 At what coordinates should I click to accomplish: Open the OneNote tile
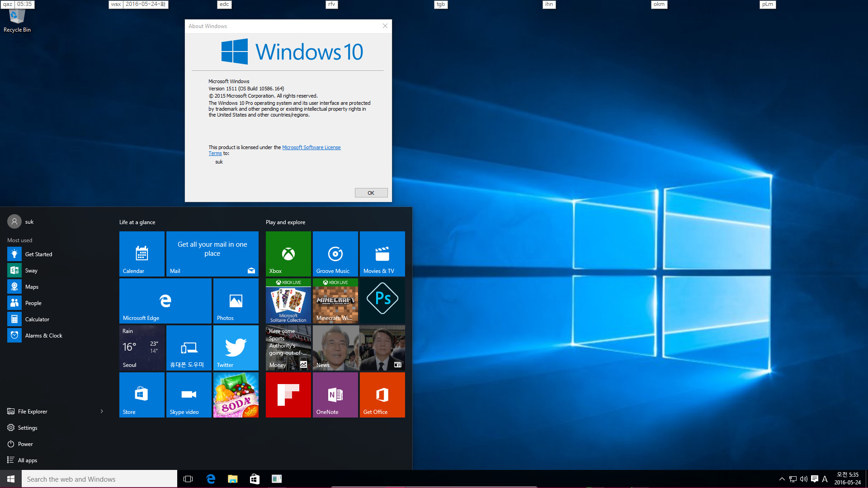[335, 395]
